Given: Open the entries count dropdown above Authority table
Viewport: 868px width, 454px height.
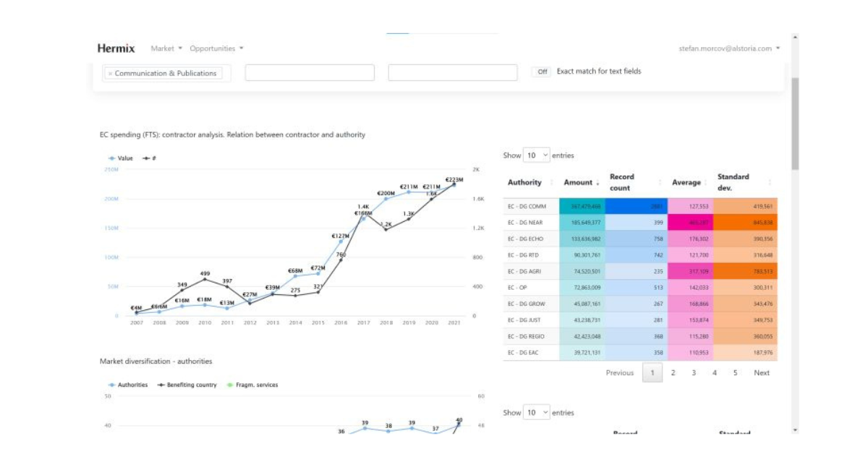Looking at the screenshot, I should [537, 155].
